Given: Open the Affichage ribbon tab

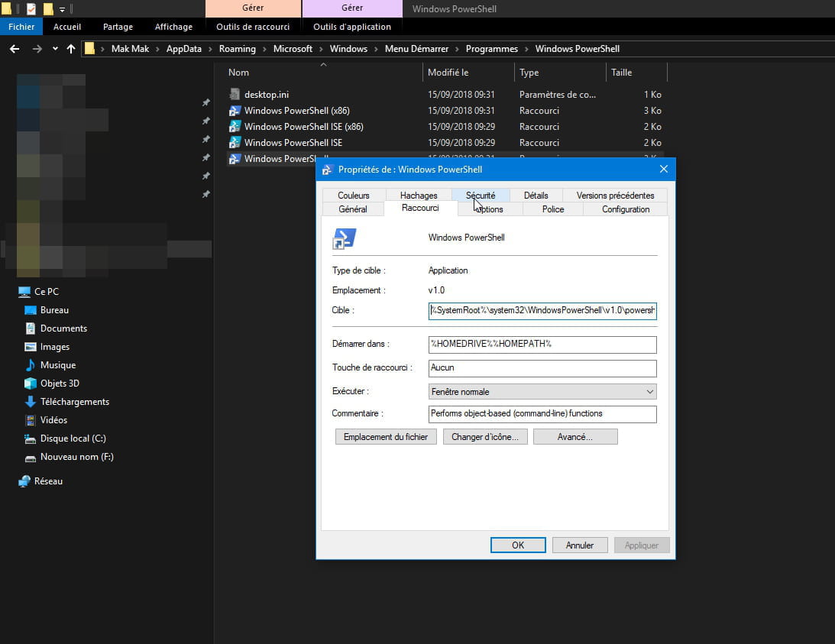Looking at the screenshot, I should pos(173,26).
